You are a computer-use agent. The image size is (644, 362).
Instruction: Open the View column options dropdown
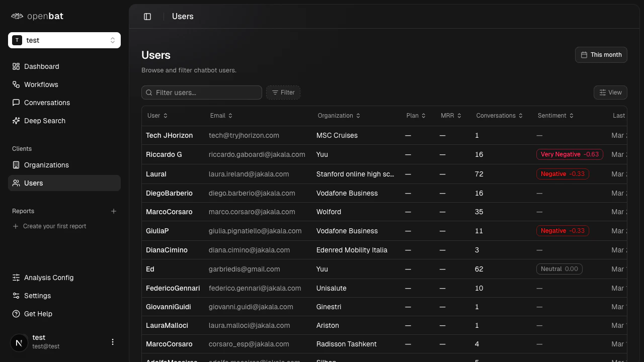pyautogui.click(x=610, y=93)
